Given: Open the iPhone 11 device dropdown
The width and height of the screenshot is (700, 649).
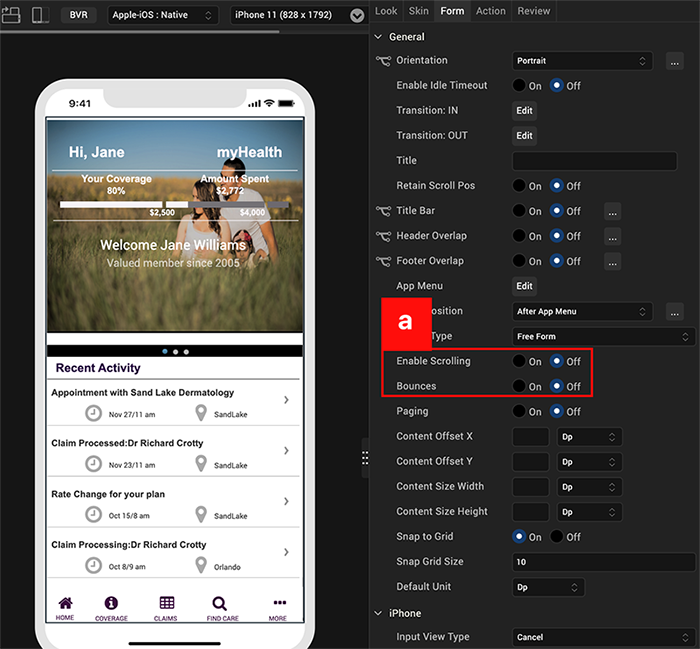Looking at the screenshot, I should pyautogui.click(x=298, y=15).
